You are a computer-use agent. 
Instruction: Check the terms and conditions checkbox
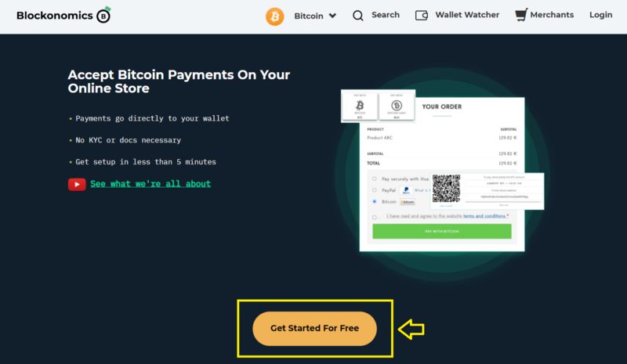375,218
